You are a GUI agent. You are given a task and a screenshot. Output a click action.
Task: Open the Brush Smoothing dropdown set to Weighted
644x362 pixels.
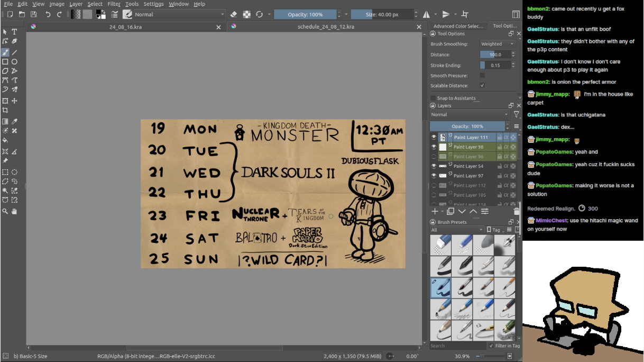point(497,44)
